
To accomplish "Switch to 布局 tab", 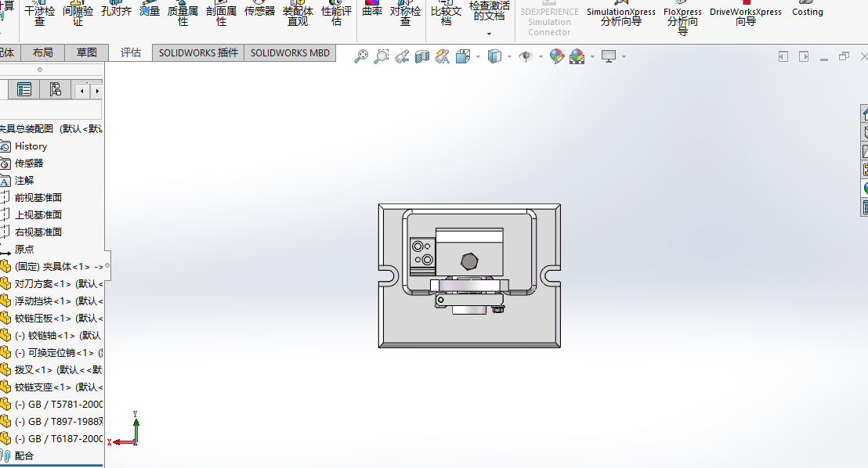I will [42, 52].
